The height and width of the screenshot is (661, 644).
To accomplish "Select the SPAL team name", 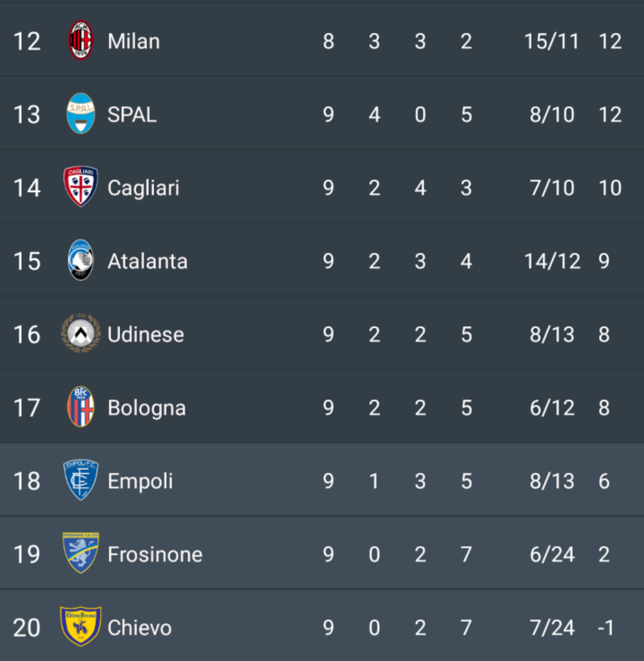I will click(x=132, y=114).
